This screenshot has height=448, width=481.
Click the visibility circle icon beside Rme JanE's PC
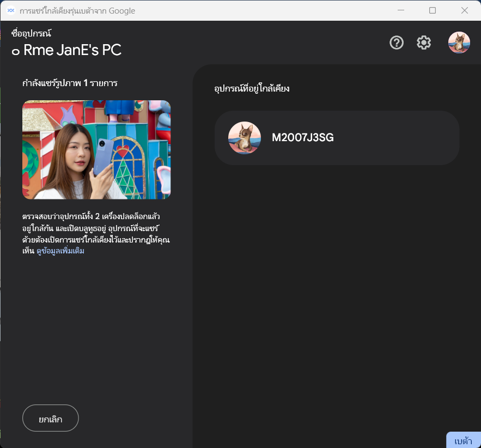pyautogui.click(x=16, y=52)
